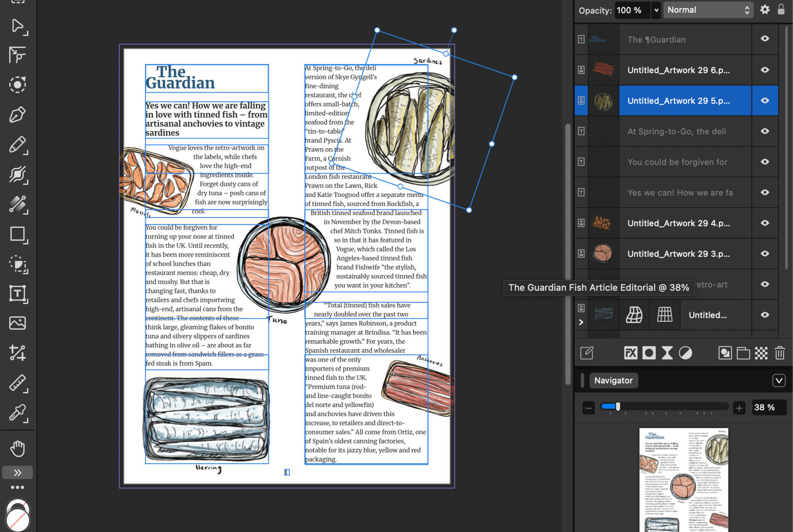This screenshot has height=532, width=793.
Task: Select the Node tool
Action: click(18, 55)
